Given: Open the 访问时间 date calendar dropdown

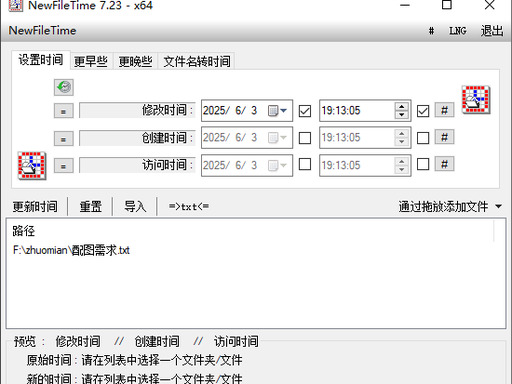Looking at the screenshot, I should pyautogui.click(x=278, y=165).
